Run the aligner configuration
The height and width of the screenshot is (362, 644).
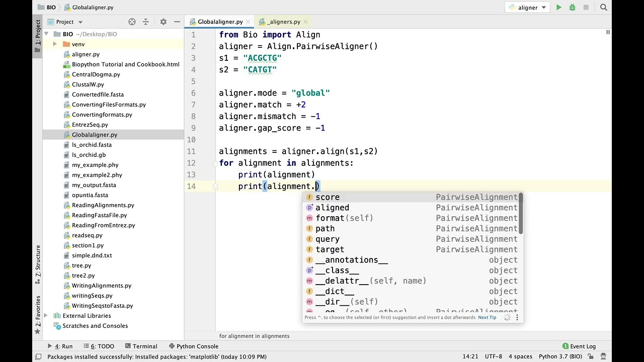[x=558, y=8]
